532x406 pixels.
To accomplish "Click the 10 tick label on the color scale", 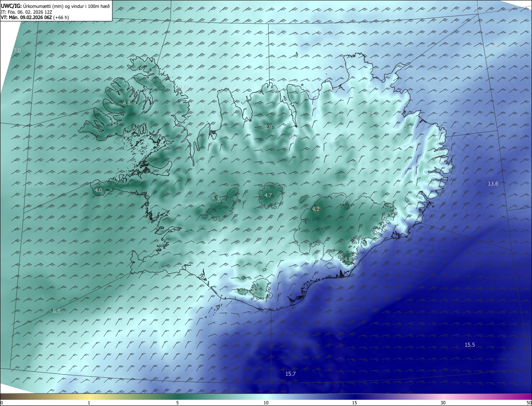I will coord(266,403).
